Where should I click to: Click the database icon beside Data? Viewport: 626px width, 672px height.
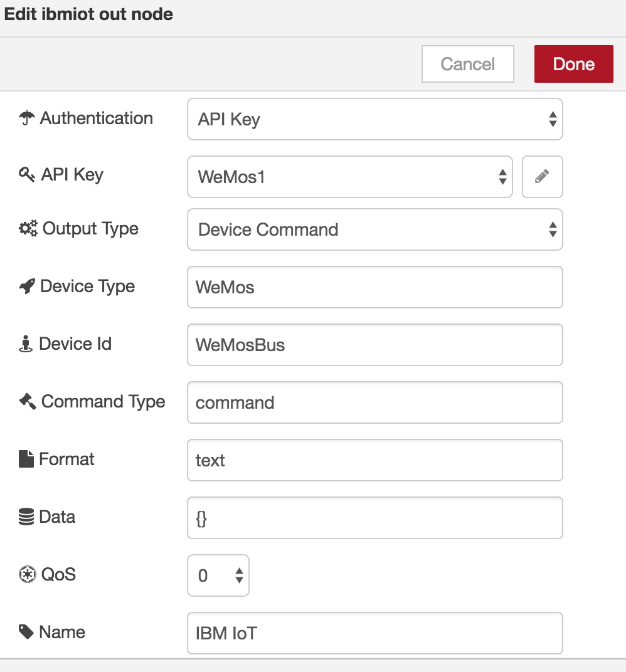click(x=26, y=517)
